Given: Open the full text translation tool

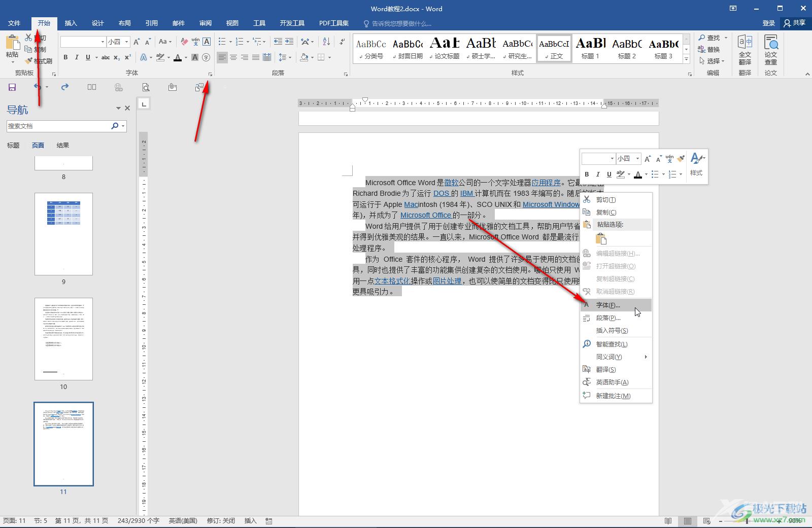Looking at the screenshot, I should pos(745,49).
